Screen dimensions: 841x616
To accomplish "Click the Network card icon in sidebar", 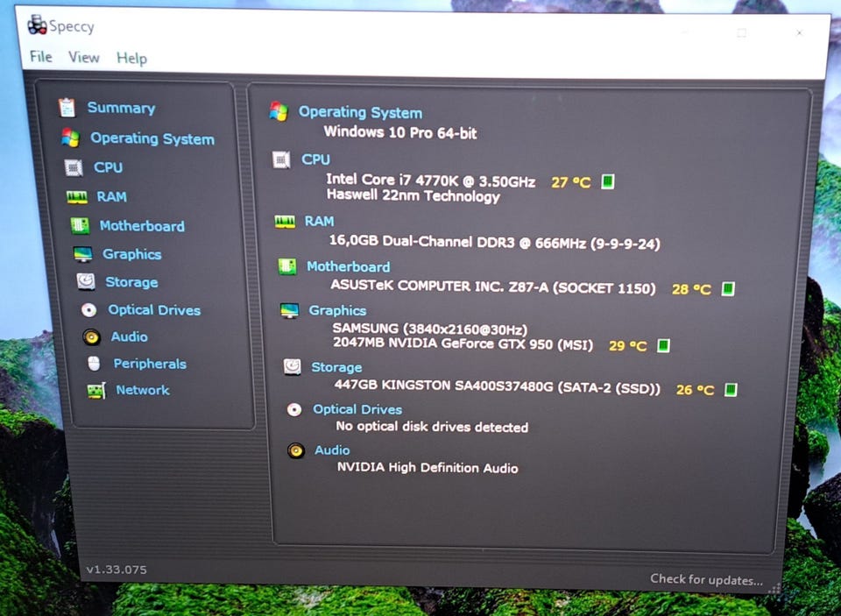I will click(x=96, y=391).
